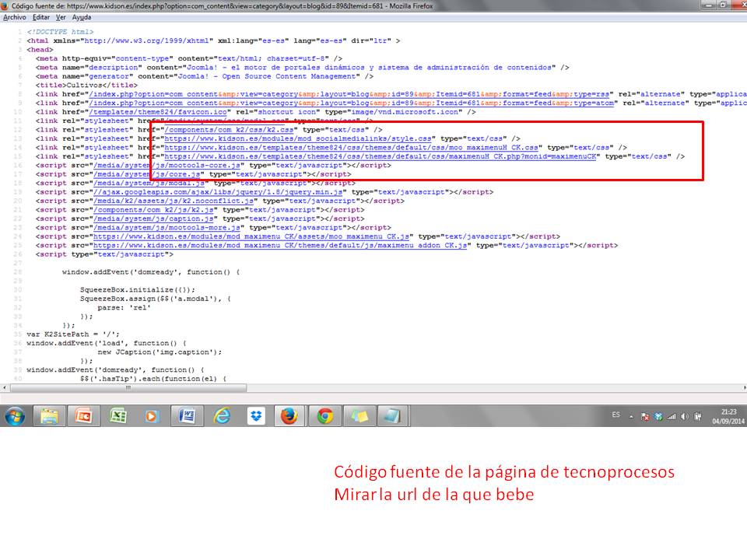Image resolution: width=747 pixels, height=560 pixels.
Task: Show hidden system tray icons
Action: (631, 417)
